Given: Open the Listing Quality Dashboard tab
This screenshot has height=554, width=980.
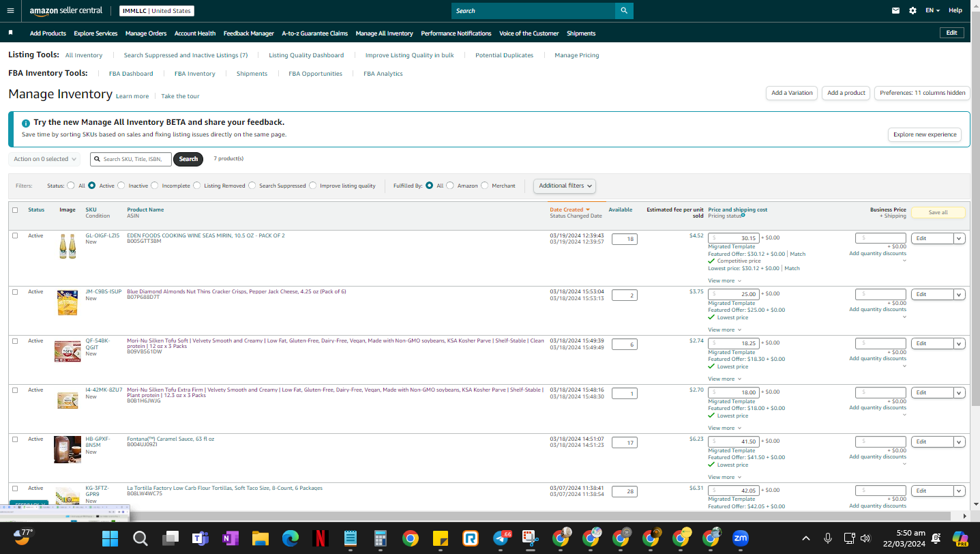Looking at the screenshot, I should pos(306,55).
